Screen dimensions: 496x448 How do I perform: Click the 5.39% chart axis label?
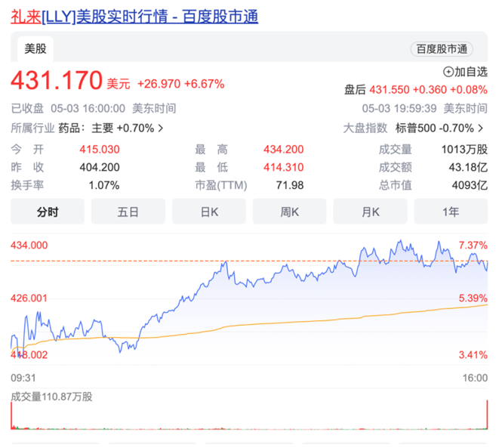tap(473, 298)
